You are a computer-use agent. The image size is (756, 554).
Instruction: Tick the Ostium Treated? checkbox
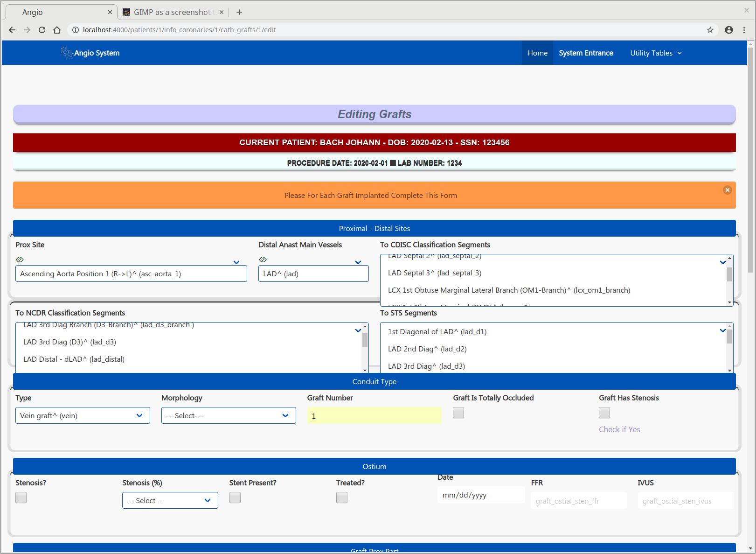tap(342, 498)
